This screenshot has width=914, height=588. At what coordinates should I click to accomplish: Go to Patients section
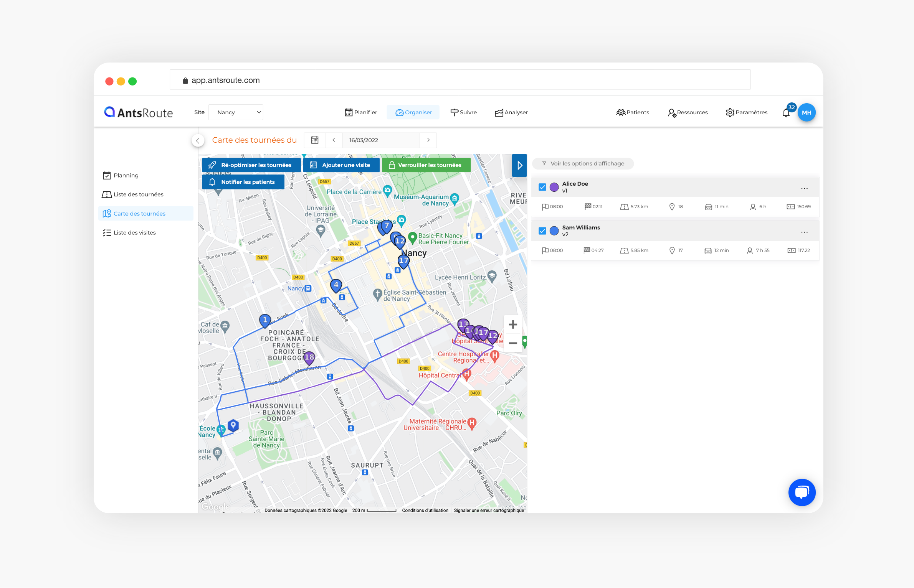click(633, 112)
